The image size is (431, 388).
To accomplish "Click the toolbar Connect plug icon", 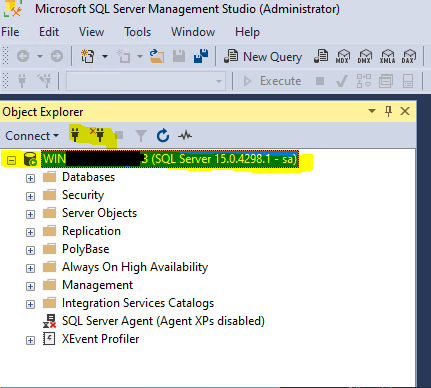I will click(x=22, y=81).
